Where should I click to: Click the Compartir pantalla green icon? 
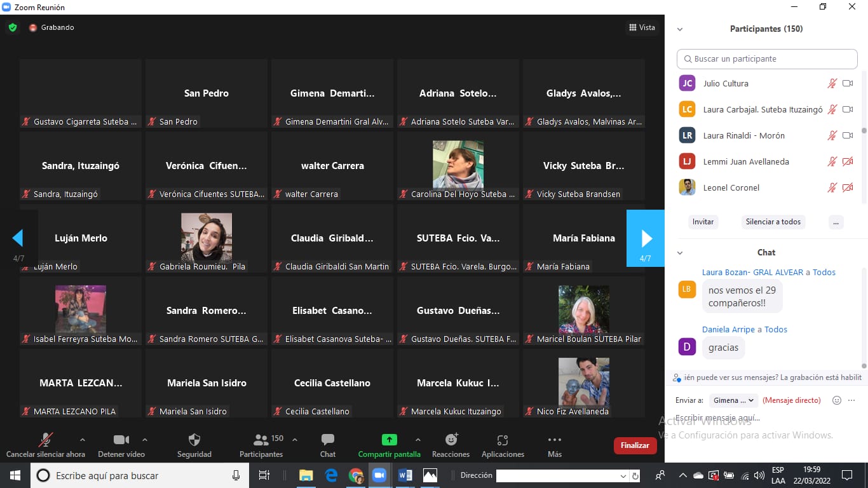point(389,440)
